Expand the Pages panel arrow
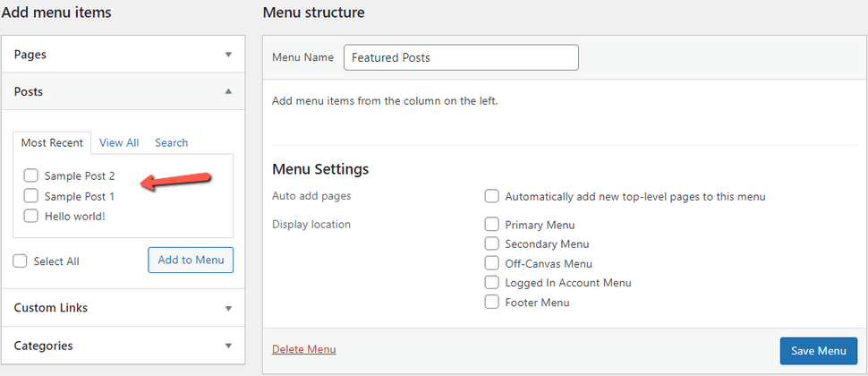This screenshot has height=376, width=868. tap(228, 55)
